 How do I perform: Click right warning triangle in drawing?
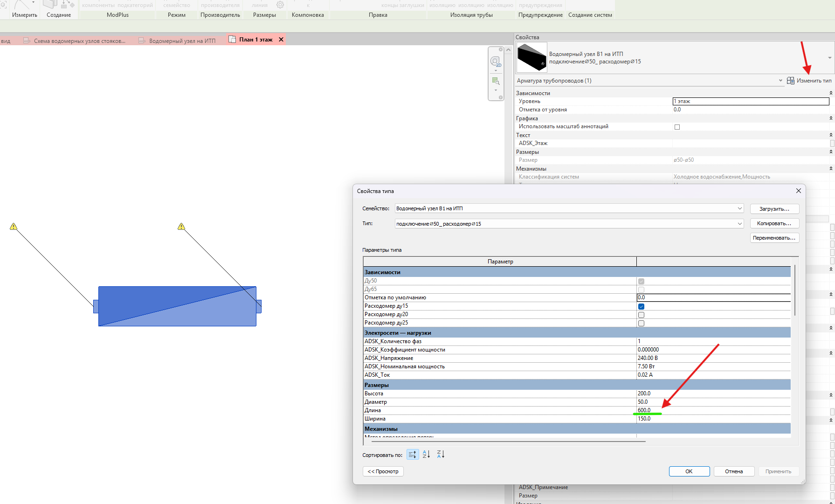(181, 227)
